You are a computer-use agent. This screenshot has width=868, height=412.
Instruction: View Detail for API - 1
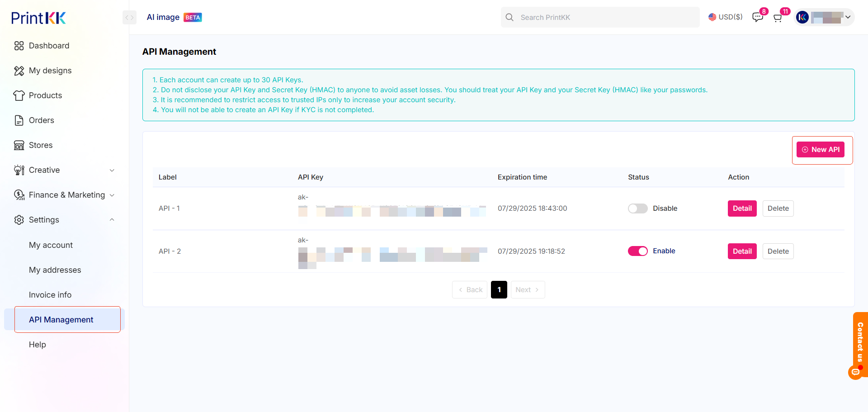[742, 208]
